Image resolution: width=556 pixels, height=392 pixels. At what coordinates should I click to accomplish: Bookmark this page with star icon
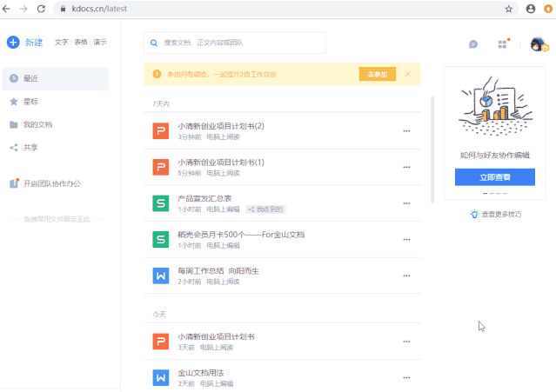[509, 9]
